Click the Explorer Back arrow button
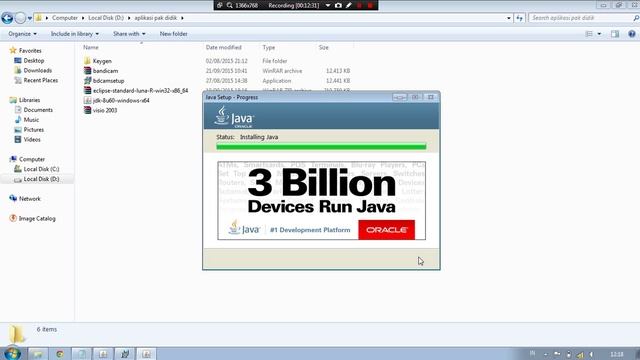Viewport: 640px width, 360px height. tap(7, 18)
